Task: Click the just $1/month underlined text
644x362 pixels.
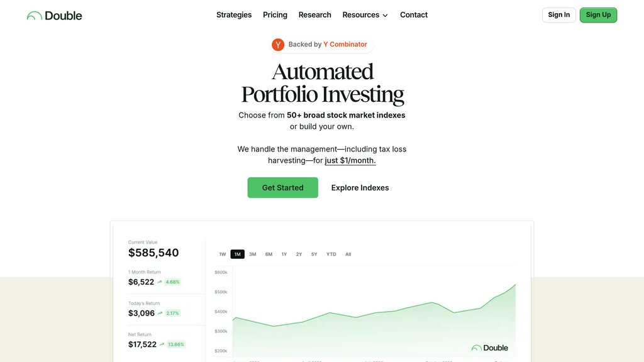Action: click(350, 161)
